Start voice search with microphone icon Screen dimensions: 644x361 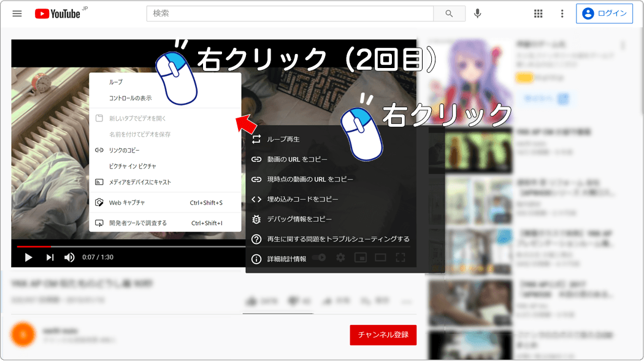[477, 13]
